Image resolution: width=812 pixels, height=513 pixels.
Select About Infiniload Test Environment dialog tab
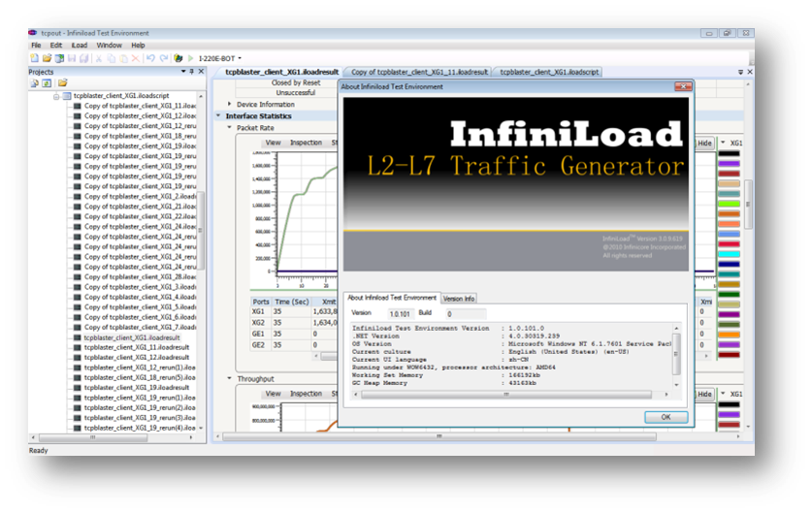click(392, 298)
